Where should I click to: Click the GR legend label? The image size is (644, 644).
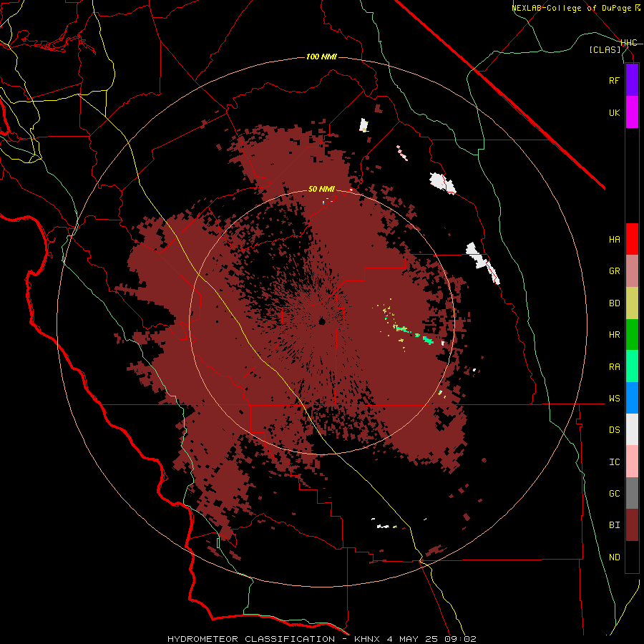coord(614,271)
